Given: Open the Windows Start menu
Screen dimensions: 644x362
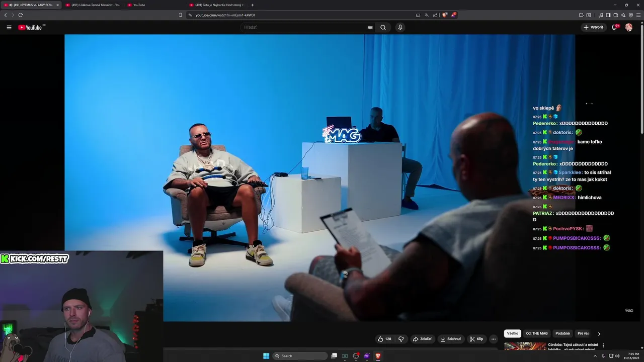Looking at the screenshot, I should coord(266,356).
